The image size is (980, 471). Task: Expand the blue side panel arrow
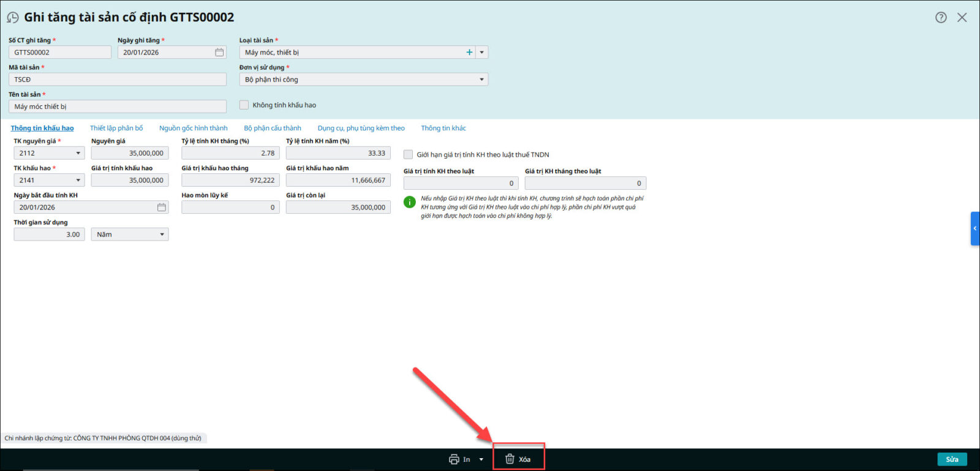click(974, 228)
